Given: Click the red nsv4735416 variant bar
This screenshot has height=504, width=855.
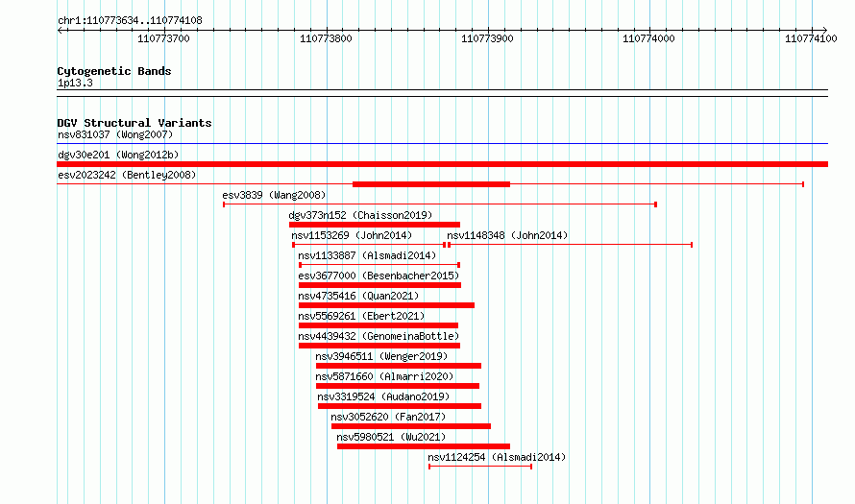Looking at the screenshot, I should (386, 305).
